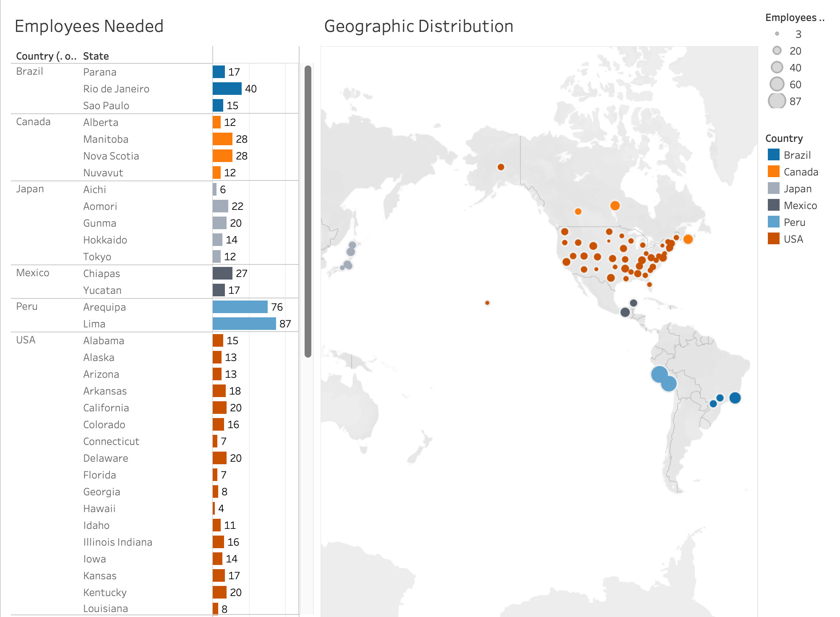Screen dimensions: 840x617
Task: Click the Chiapas bar showing 27
Action: tap(222, 273)
